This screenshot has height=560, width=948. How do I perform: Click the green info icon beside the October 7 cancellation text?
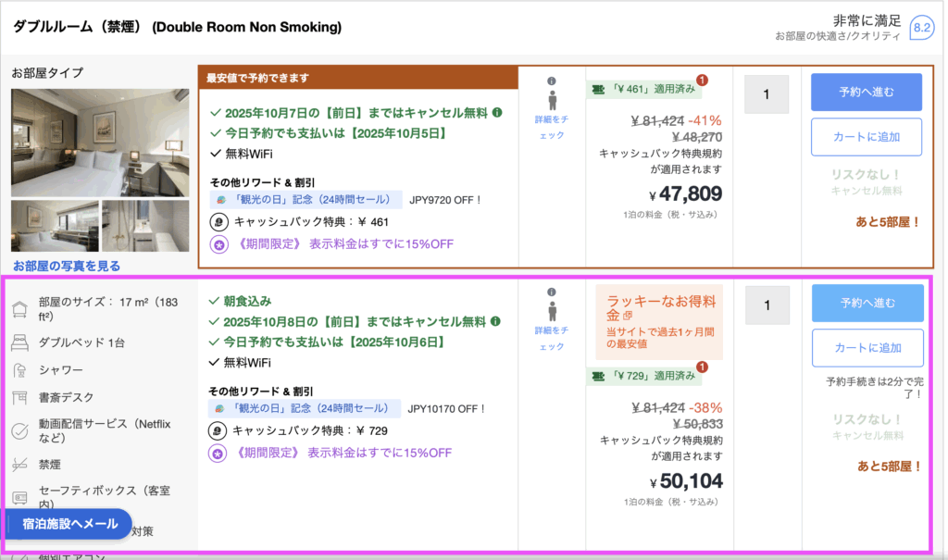point(497,113)
